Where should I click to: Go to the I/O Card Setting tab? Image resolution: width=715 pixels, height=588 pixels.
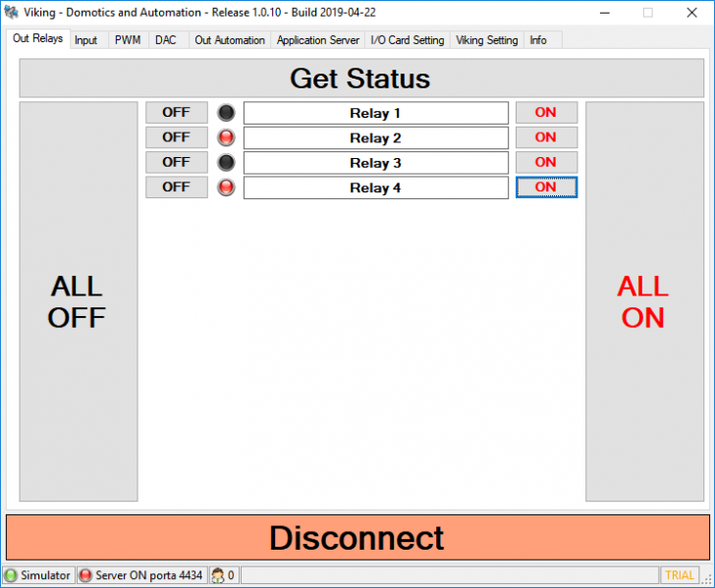[x=408, y=40]
